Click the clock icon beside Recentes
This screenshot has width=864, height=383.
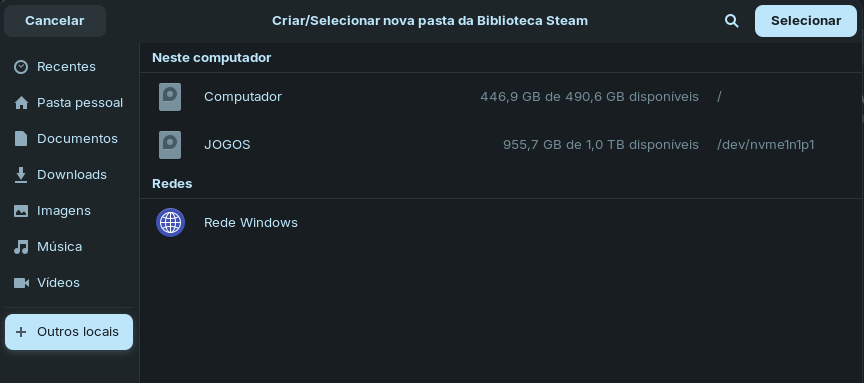tap(21, 67)
